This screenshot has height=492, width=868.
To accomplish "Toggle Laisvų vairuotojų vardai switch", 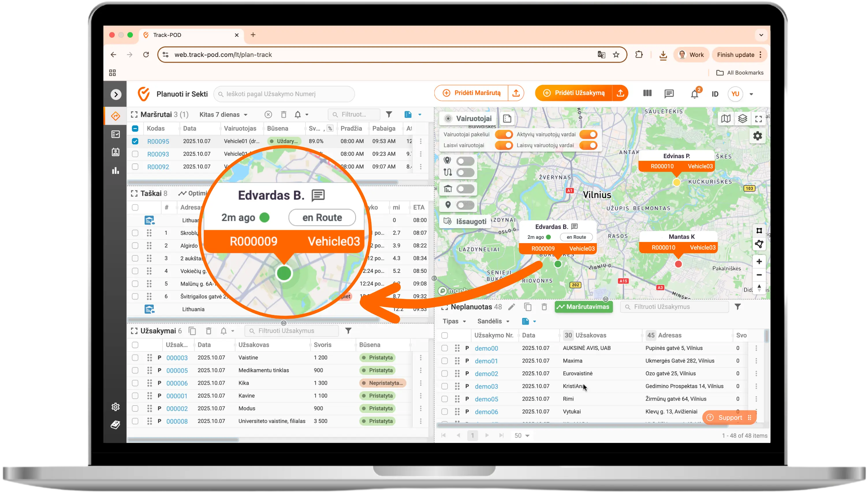I will pos(588,145).
